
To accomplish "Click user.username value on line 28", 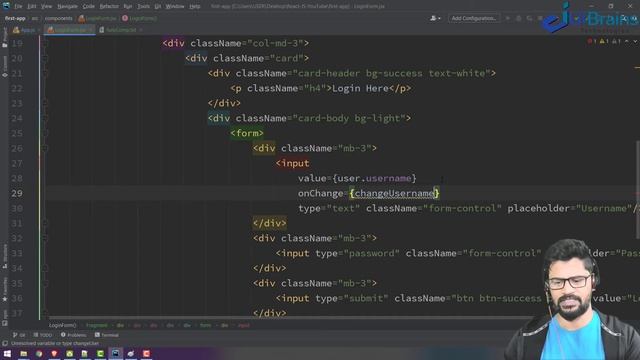I will pyautogui.click(x=374, y=178).
